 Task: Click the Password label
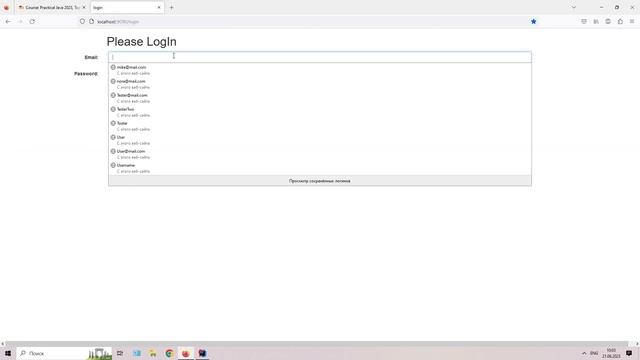click(x=86, y=74)
